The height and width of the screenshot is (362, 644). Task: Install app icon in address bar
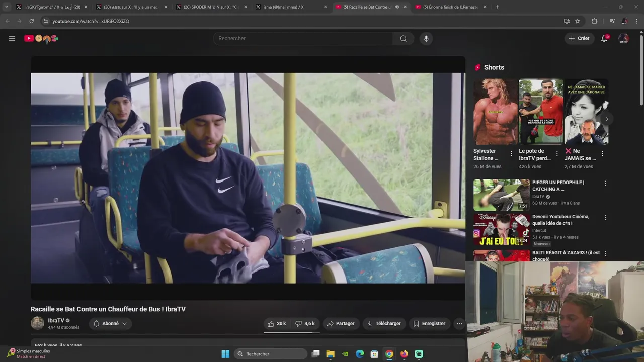point(567,21)
